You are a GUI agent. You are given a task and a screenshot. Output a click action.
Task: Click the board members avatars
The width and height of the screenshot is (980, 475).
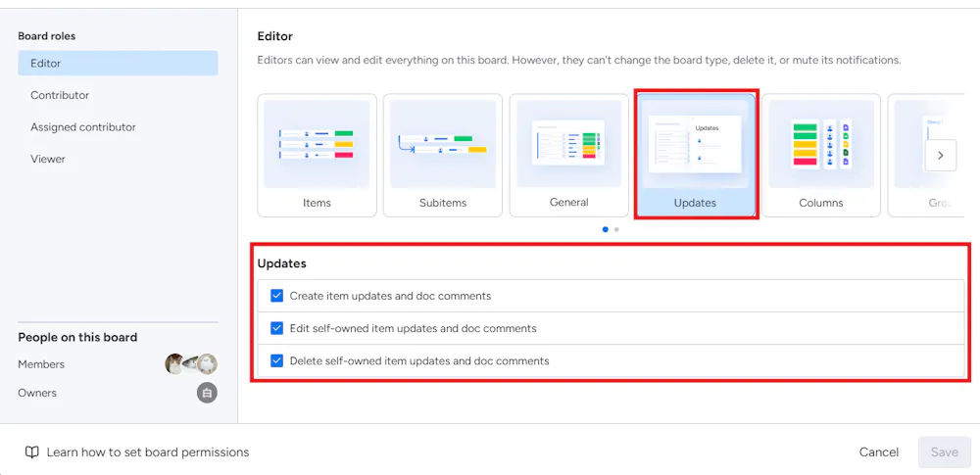click(191, 363)
